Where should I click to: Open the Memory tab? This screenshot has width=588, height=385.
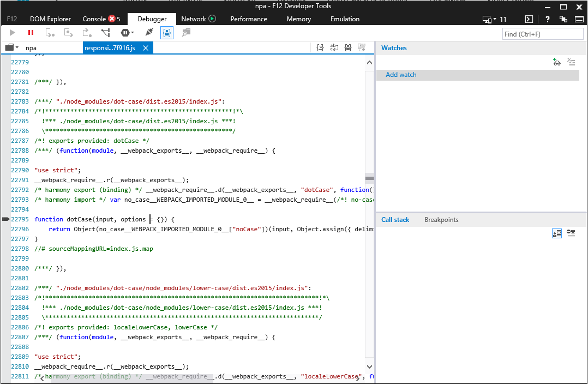tap(298, 19)
